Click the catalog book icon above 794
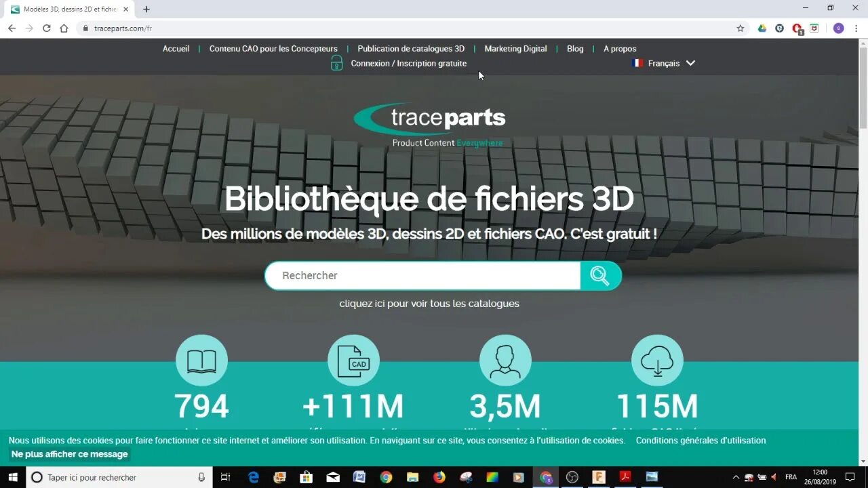This screenshot has width=868, height=488. click(201, 361)
